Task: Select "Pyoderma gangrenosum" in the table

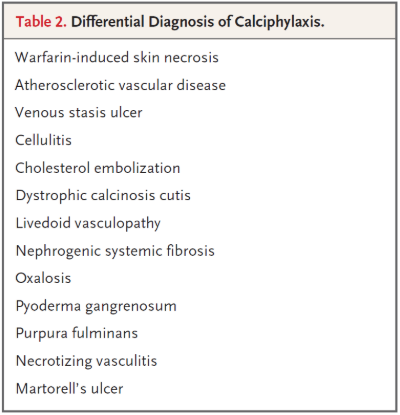Action: click(x=96, y=306)
